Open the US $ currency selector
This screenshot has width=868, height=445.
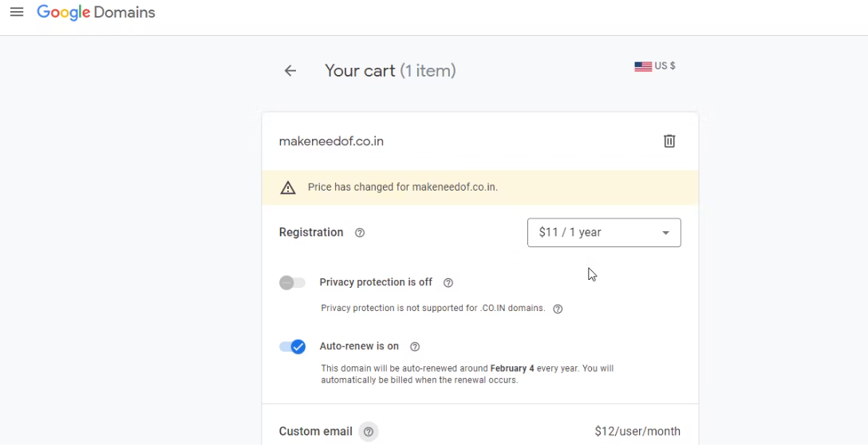(655, 66)
